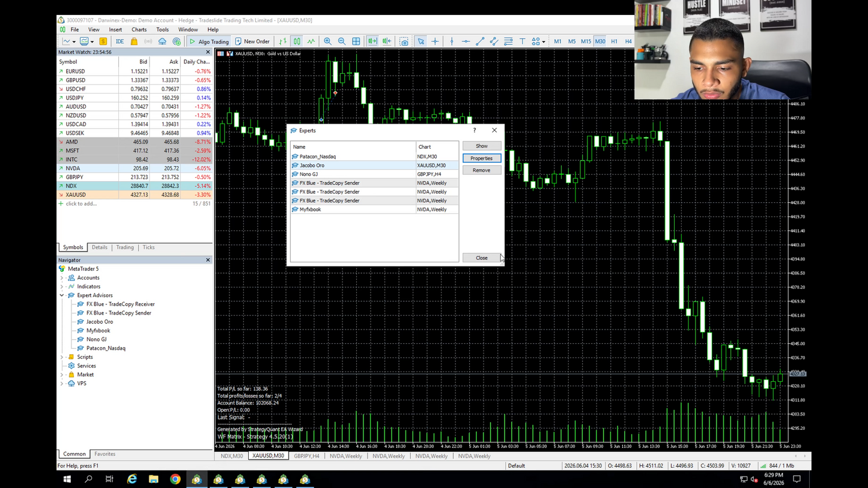This screenshot has width=868, height=488.
Task: Expand the Indicators node in Navigator
Action: click(62, 286)
